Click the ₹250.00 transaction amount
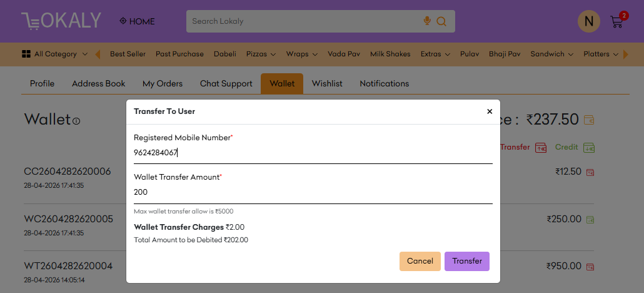 [564, 219]
